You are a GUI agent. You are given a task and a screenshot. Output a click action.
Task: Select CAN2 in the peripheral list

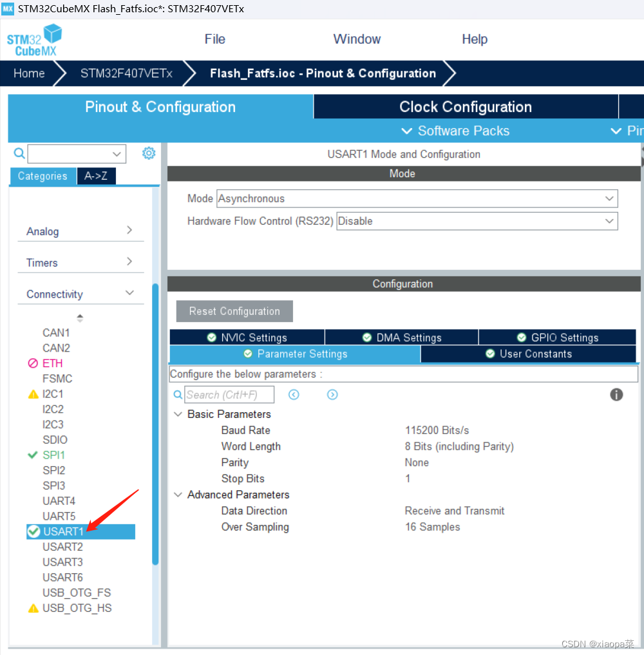tap(56, 348)
